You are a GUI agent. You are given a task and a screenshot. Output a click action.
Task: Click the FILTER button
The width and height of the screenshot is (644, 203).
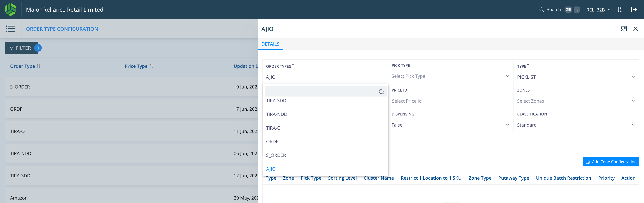tap(21, 48)
